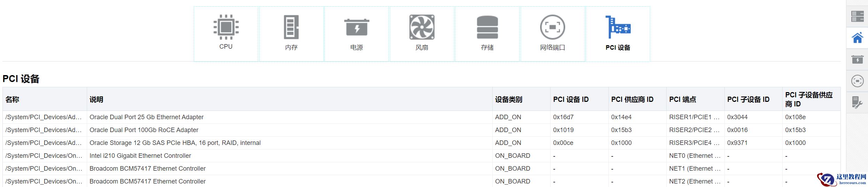This screenshot has width=868, height=187.
Task: Open the server rack sidebar icon
Action: click(x=857, y=16)
